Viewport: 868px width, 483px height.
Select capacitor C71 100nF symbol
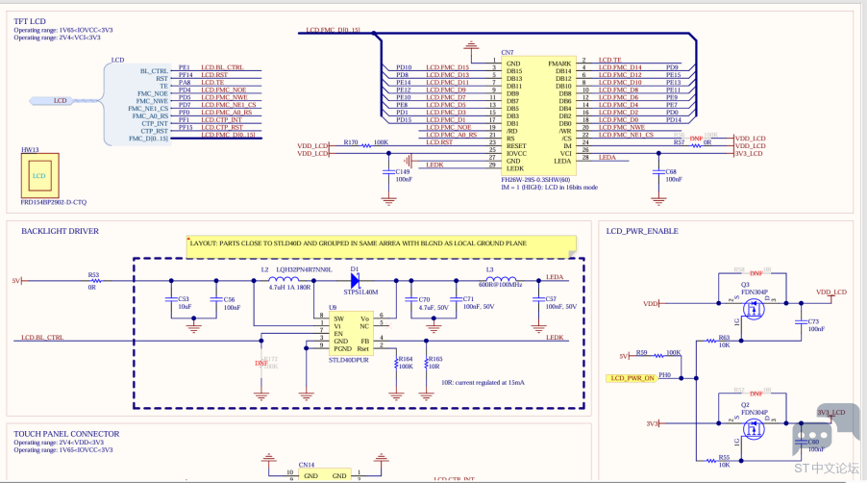[457, 299]
